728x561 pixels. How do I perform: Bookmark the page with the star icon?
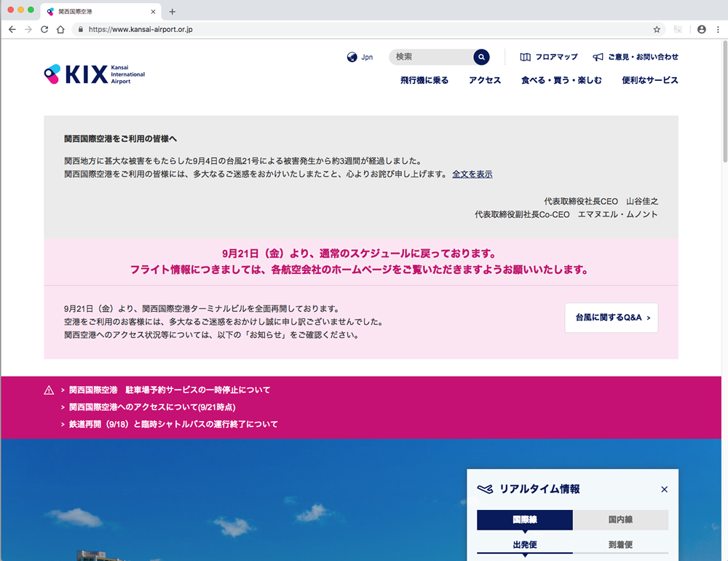pyautogui.click(x=657, y=29)
